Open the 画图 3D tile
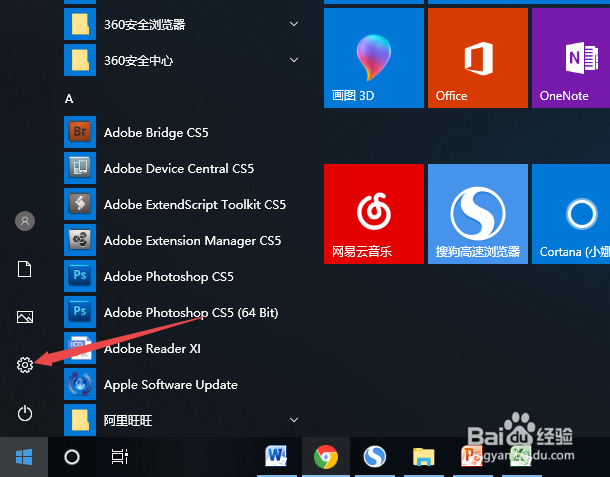 click(374, 58)
